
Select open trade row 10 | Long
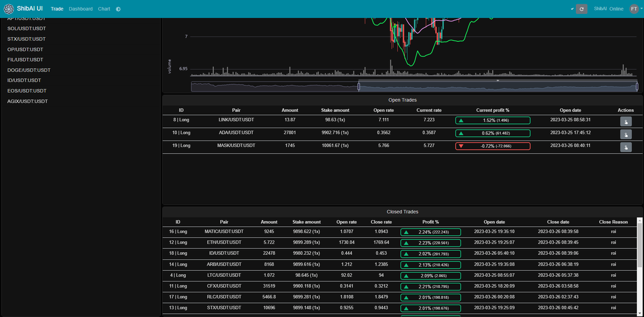[x=402, y=133]
